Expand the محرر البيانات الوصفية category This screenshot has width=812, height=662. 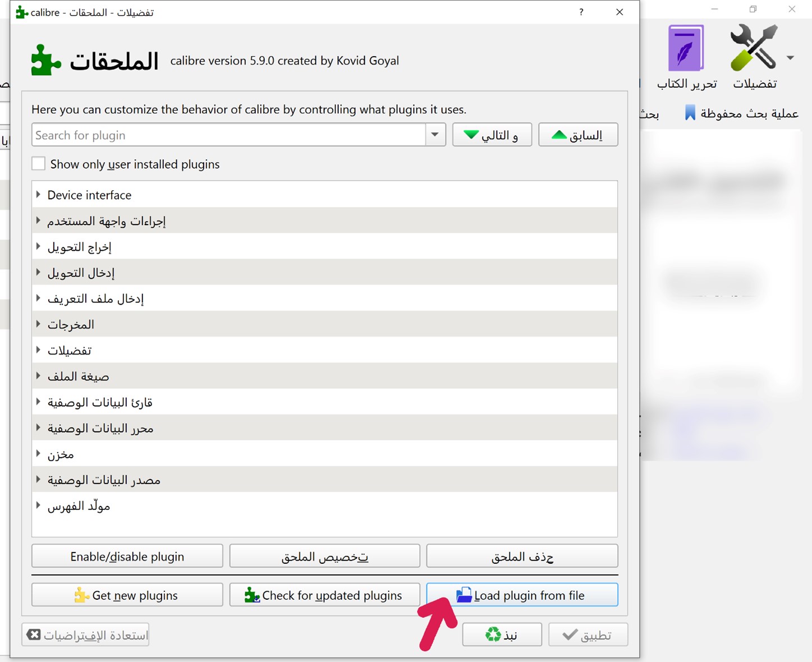(x=38, y=427)
